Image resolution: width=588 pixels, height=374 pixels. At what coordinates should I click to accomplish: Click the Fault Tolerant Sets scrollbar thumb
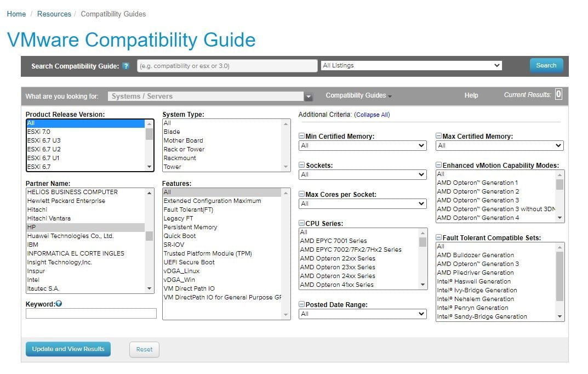pos(560,276)
